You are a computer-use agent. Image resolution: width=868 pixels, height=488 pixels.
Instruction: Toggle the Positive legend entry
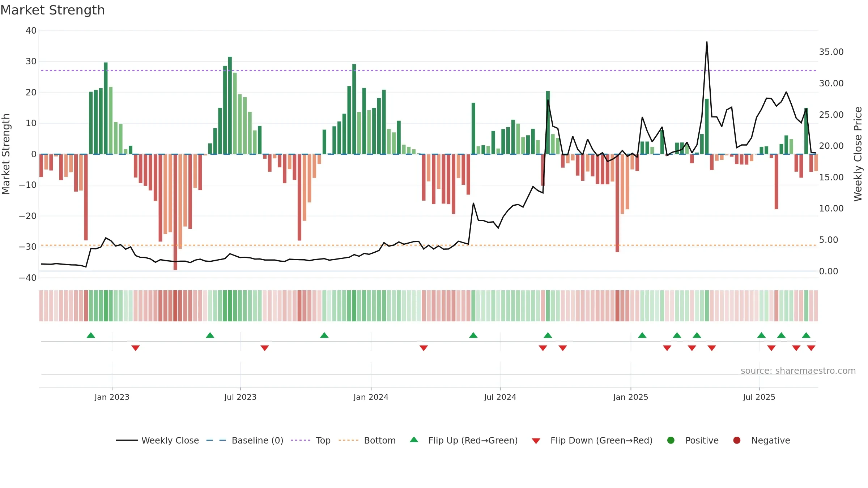693,440
